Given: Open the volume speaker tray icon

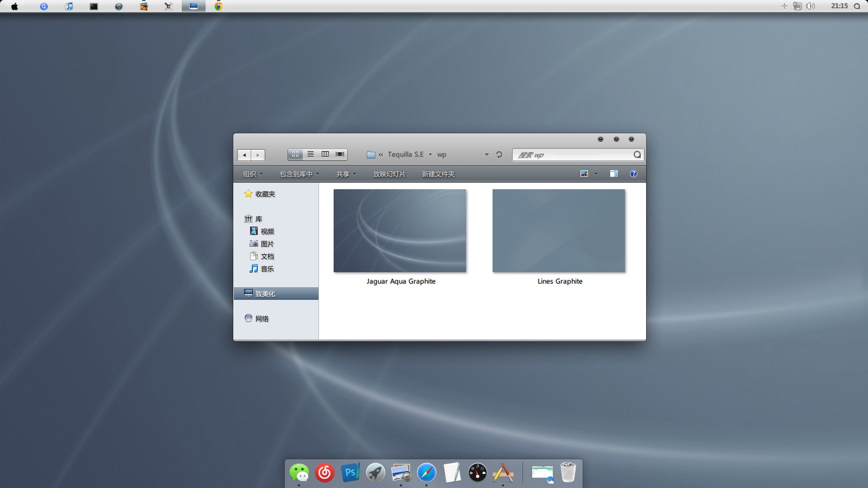Looking at the screenshot, I should tap(810, 6).
